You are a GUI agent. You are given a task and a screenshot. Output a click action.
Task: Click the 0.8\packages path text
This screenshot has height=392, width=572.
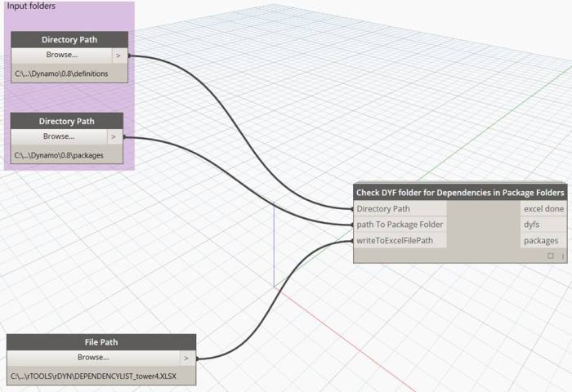(59, 154)
